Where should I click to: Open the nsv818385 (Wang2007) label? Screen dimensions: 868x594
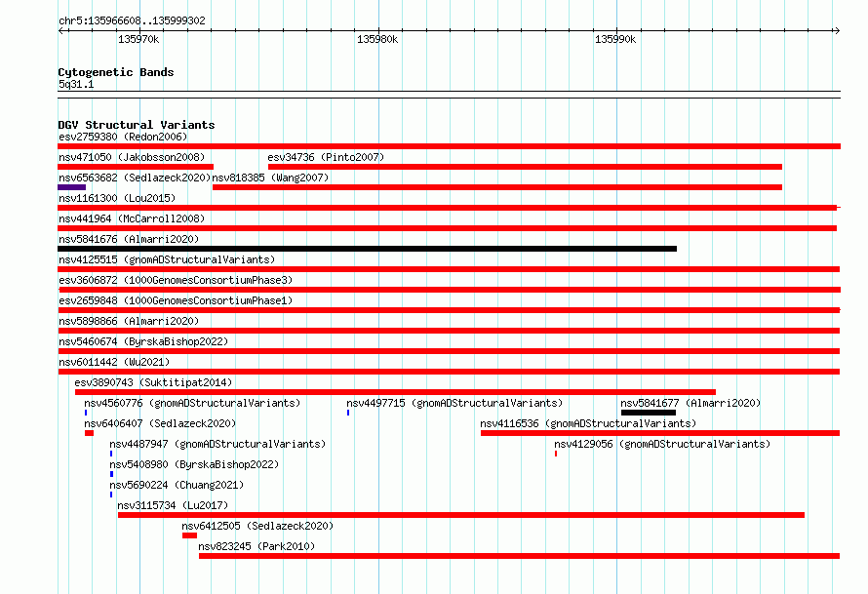click(270, 178)
